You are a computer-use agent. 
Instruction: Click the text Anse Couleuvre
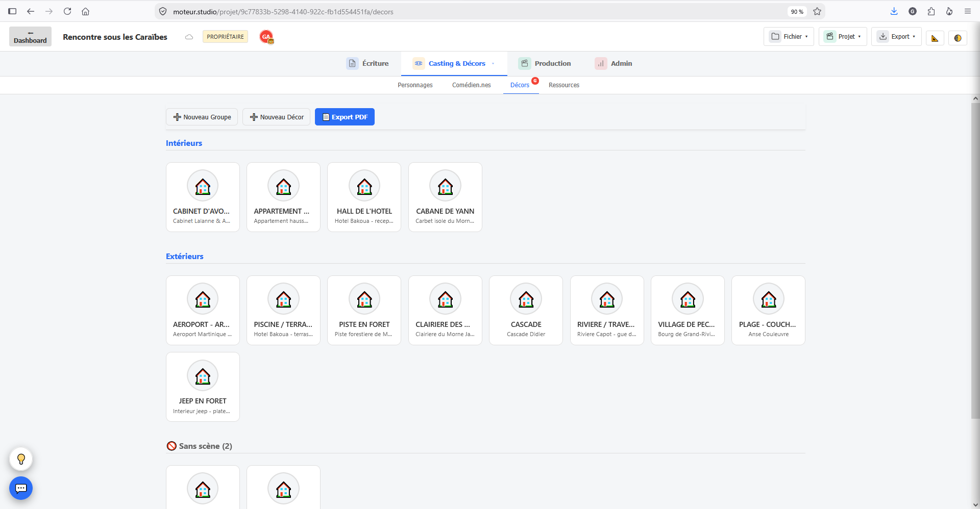[768, 334]
